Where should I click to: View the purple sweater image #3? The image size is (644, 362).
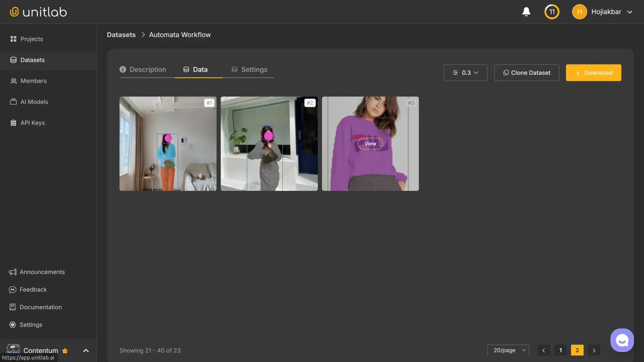tap(370, 144)
